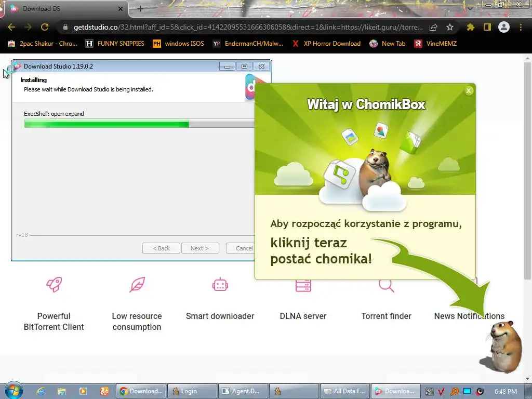Go back with Chrome's back arrow
The height and width of the screenshot is (399, 532).
11,27
